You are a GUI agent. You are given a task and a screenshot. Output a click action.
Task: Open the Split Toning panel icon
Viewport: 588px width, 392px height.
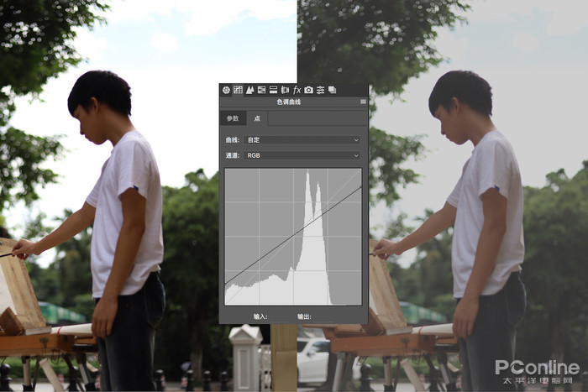273,90
